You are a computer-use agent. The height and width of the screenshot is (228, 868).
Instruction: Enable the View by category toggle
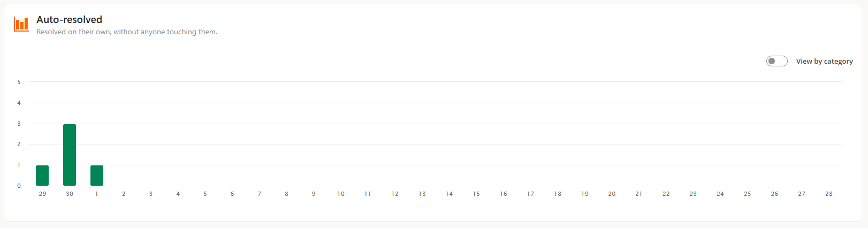click(776, 61)
